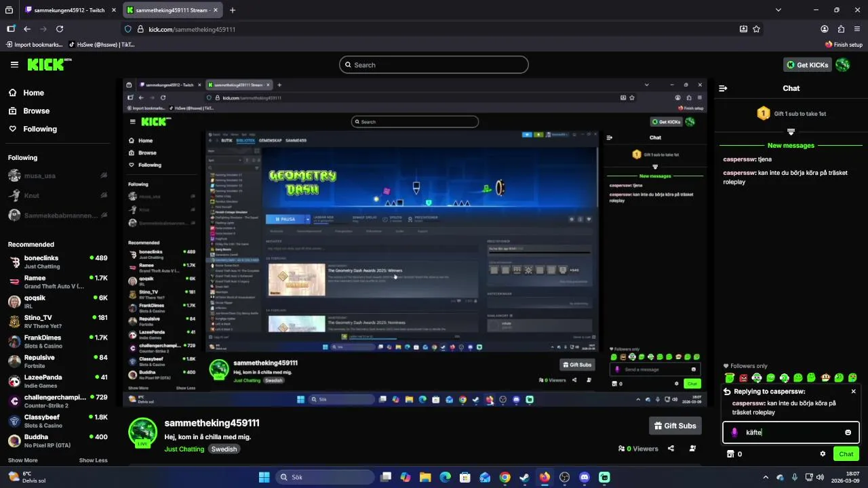Click the chat message input containing käfte
The height and width of the screenshot is (488, 868).
[x=791, y=432]
